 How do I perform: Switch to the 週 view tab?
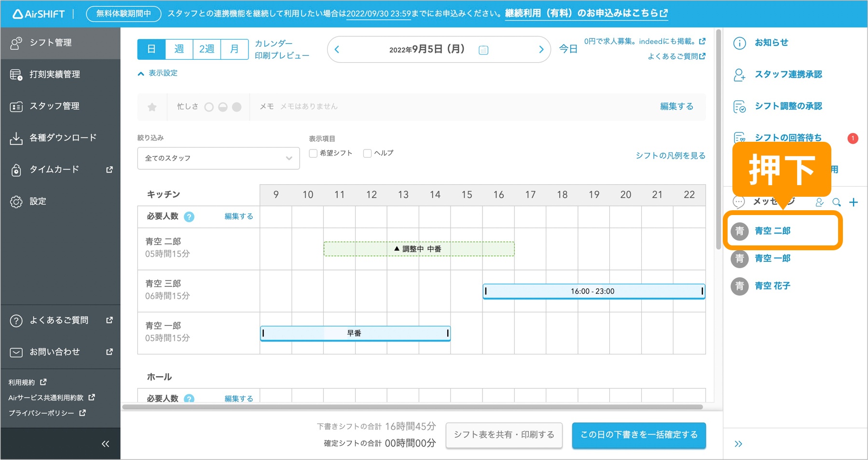click(179, 49)
